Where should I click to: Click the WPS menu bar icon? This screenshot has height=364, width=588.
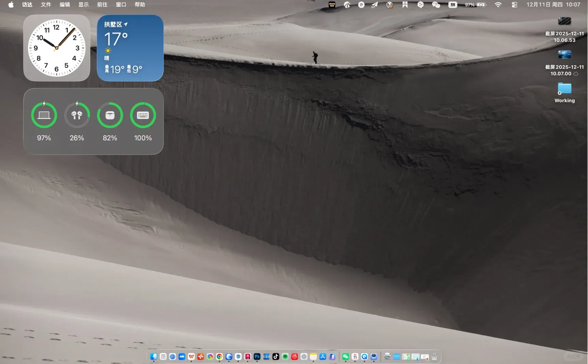click(332, 5)
